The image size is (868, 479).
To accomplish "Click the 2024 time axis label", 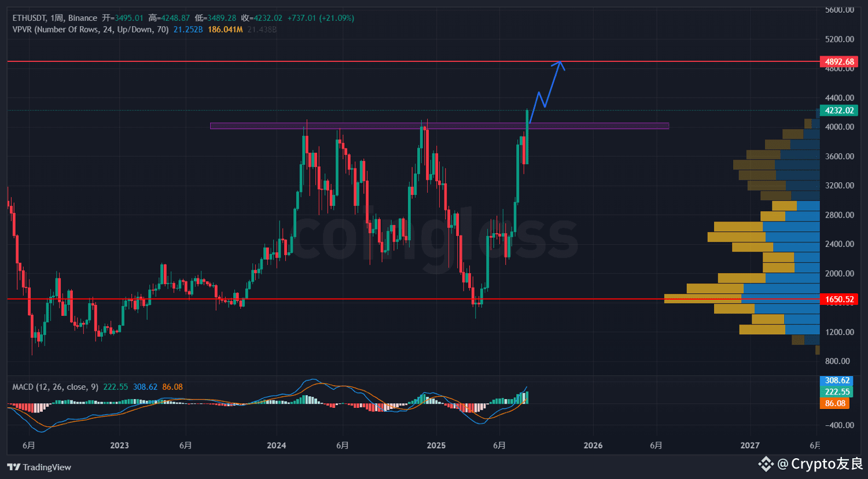I will pos(277,445).
